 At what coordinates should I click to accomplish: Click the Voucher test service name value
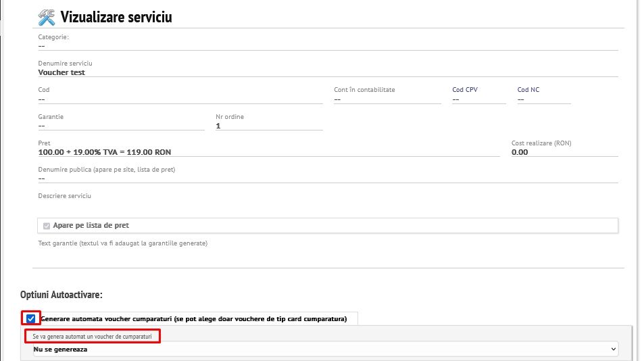[61, 72]
